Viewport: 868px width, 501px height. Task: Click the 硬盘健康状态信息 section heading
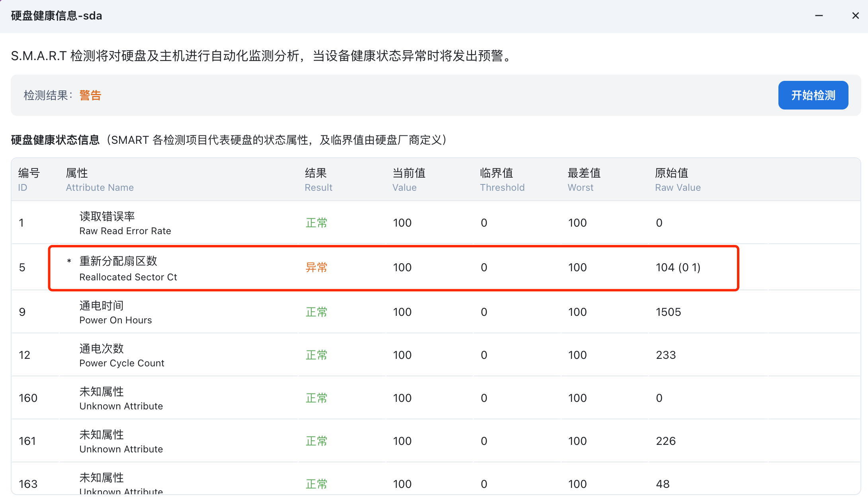tap(55, 140)
